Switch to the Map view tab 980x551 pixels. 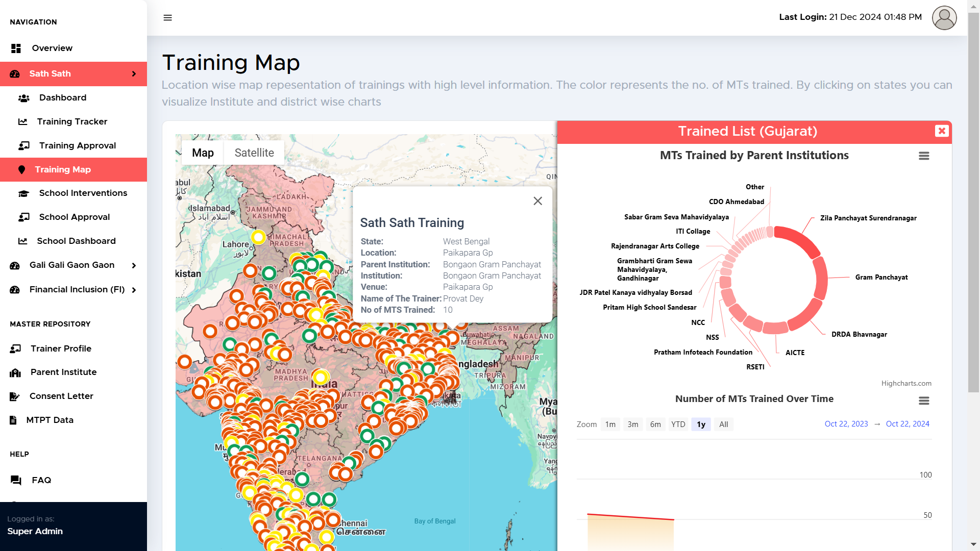[203, 153]
